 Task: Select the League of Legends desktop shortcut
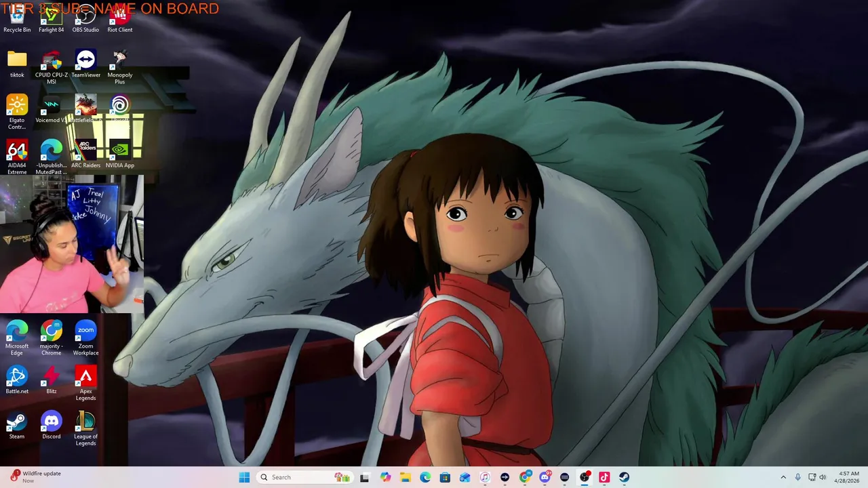85,429
